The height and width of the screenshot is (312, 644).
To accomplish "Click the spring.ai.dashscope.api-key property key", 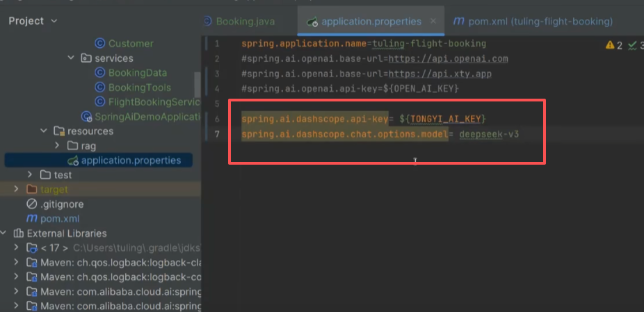I will coord(315,119).
